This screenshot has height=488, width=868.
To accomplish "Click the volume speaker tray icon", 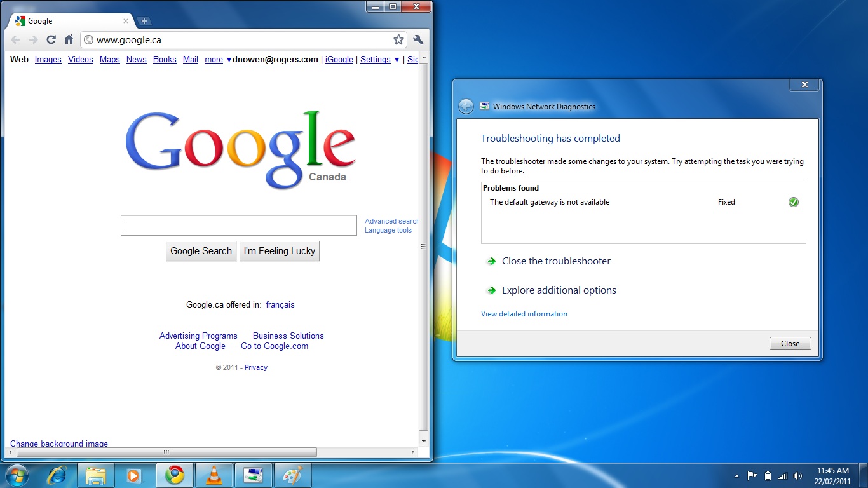I will pyautogui.click(x=798, y=476).
